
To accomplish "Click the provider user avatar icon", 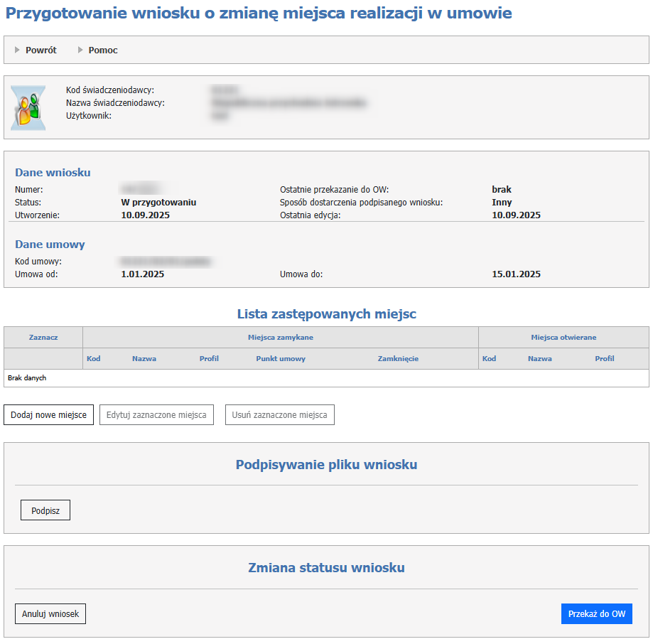I will coord(28,107).
